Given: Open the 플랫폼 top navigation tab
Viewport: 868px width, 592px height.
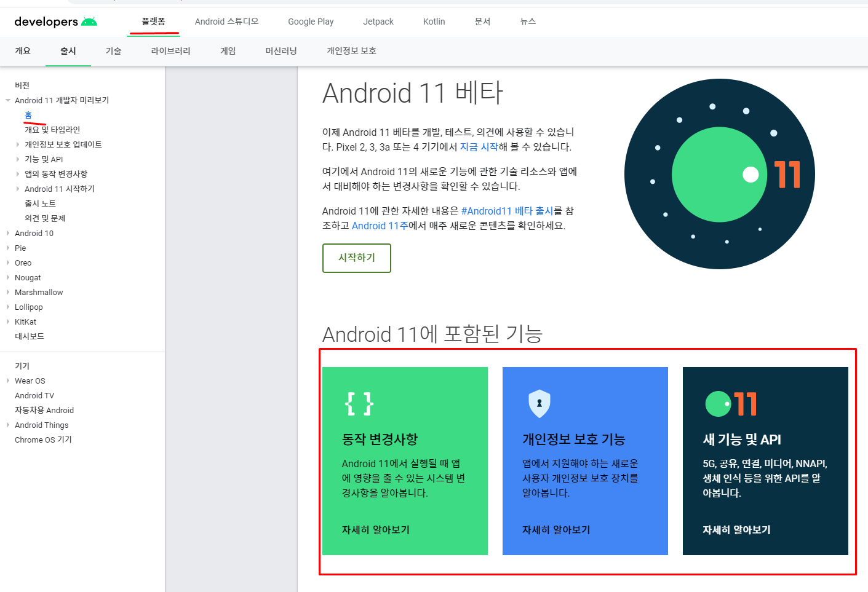Looking at the screenshot, I should pyautogui.click(x=153, y=22).
